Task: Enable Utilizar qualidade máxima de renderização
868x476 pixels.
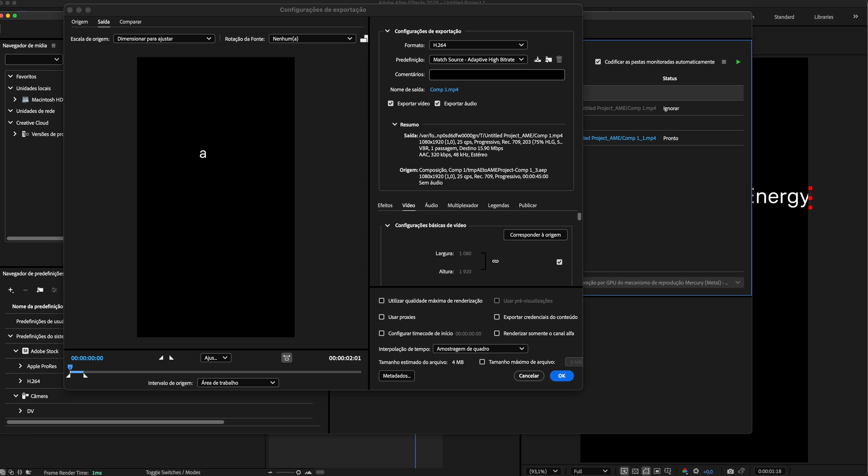Action: coord(381,301)
